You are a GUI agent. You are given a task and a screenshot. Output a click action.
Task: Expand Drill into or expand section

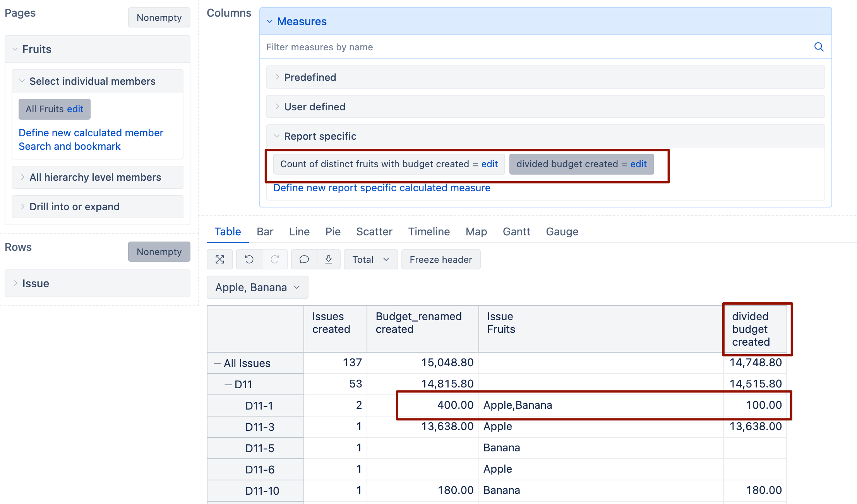click(98, 207)
